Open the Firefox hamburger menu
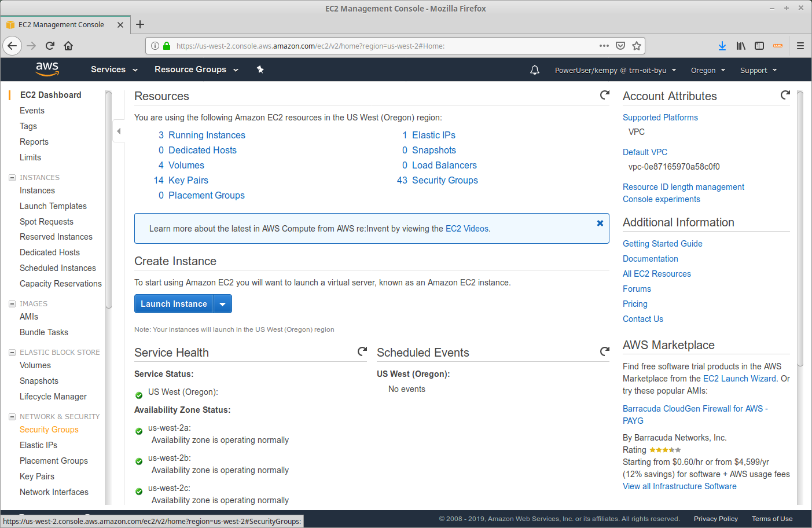 click(x=800, y=46)
